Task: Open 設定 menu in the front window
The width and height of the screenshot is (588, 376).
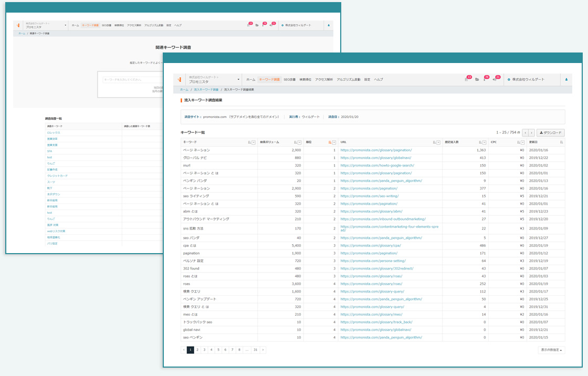Action: tap(367, 79)
